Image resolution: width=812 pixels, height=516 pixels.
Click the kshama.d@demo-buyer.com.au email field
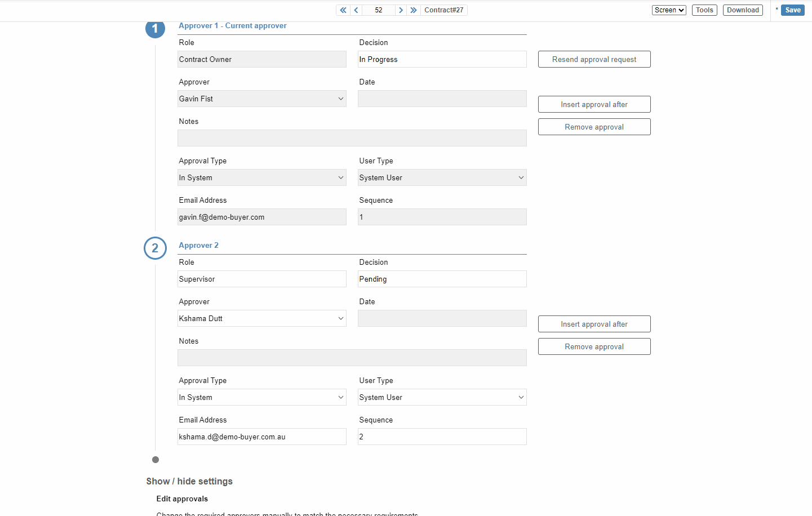[x=262, y=437]
